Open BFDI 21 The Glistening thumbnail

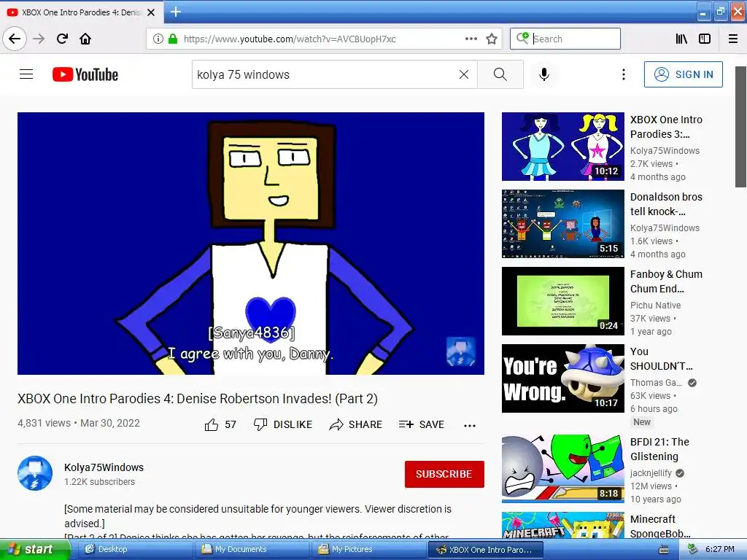[x=563, y=469]
